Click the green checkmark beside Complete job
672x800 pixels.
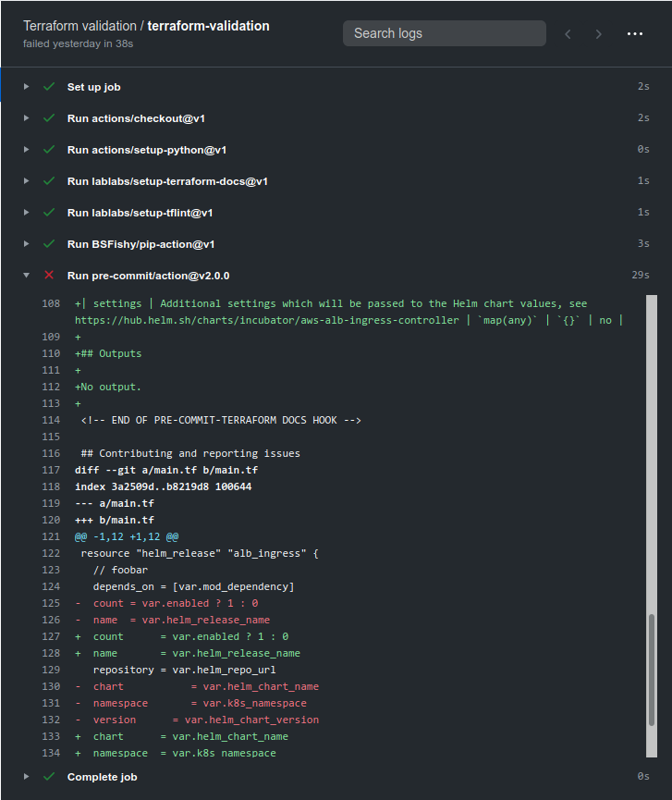tap(49, 776)
